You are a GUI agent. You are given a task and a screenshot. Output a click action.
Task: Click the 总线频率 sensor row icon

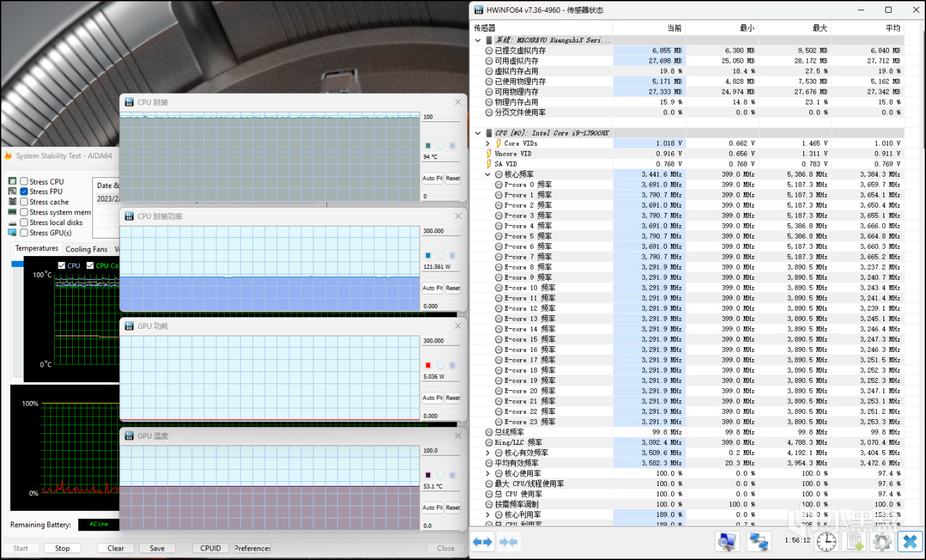tap(489, 432)
